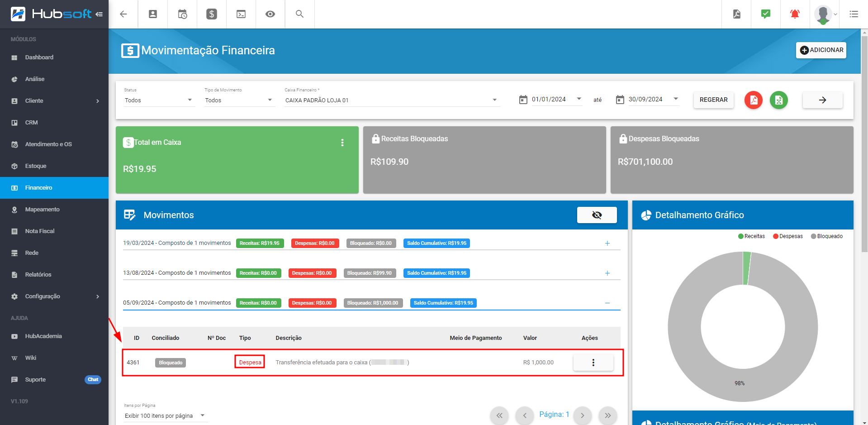Open HubAcademia help link
The height and width of the screenshot is (425, 868).
(54, 336)
